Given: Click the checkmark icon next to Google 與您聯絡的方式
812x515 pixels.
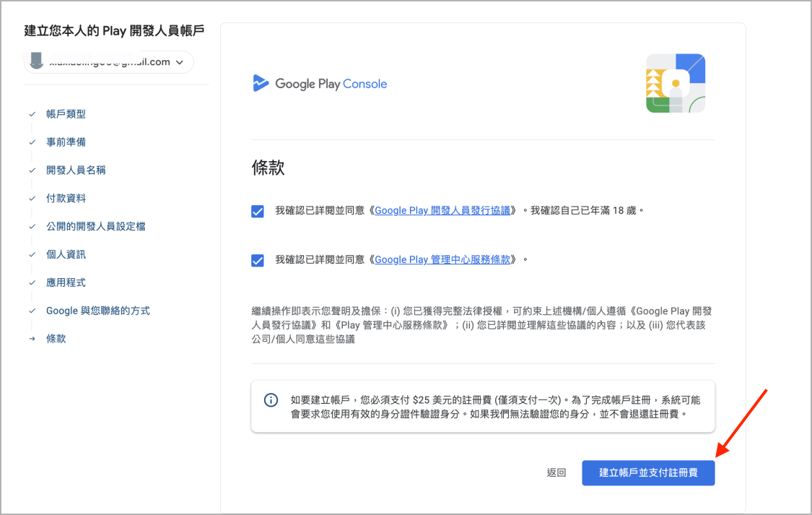Looking at the screenshot, I should (32, 311).
